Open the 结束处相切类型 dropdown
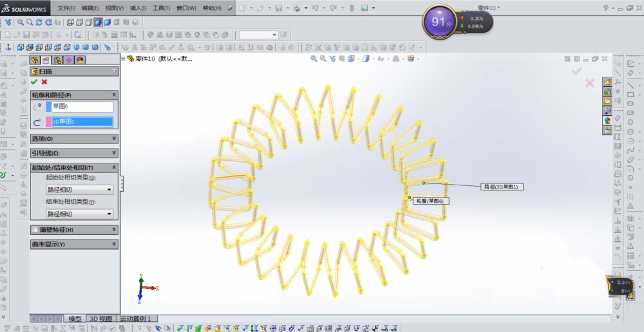 (x=80, y=214)
